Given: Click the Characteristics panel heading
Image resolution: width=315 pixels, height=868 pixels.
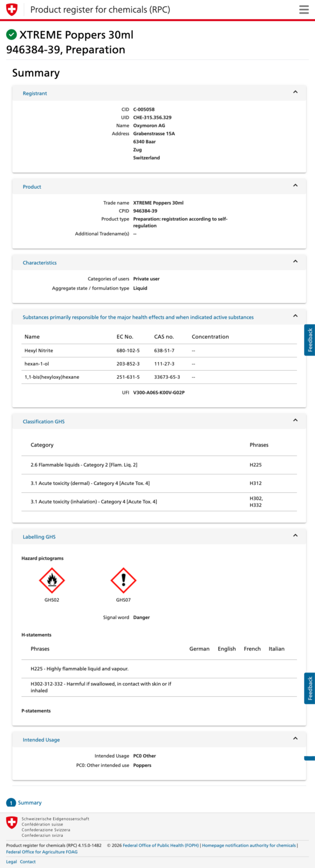Looking at the screenshot, I should click(40, 263).
